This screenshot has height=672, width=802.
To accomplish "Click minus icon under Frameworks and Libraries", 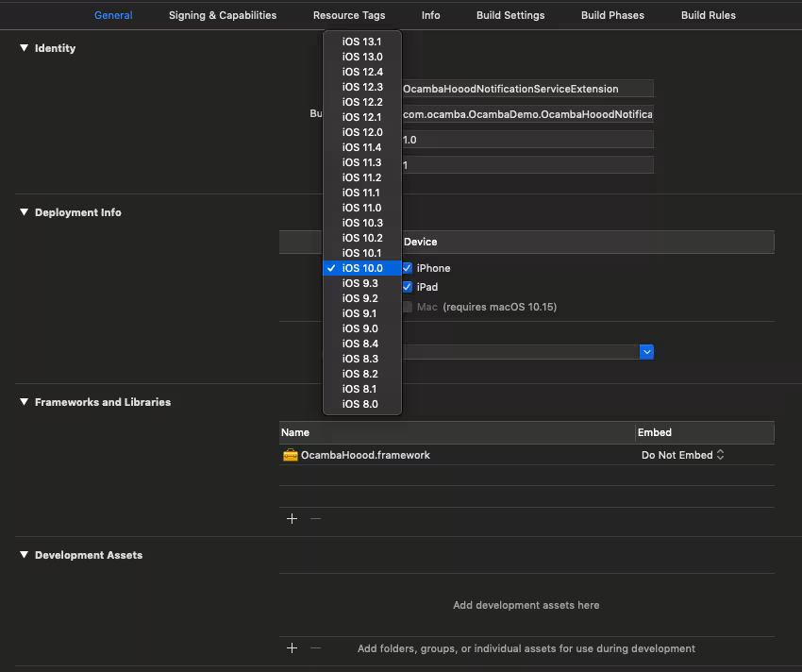I will [315, 518].
